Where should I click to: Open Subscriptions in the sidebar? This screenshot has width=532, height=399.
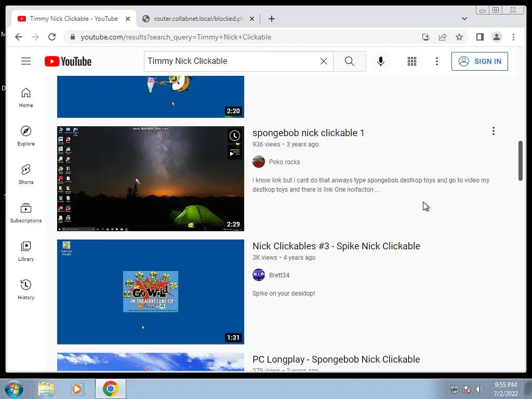[26, 212]
